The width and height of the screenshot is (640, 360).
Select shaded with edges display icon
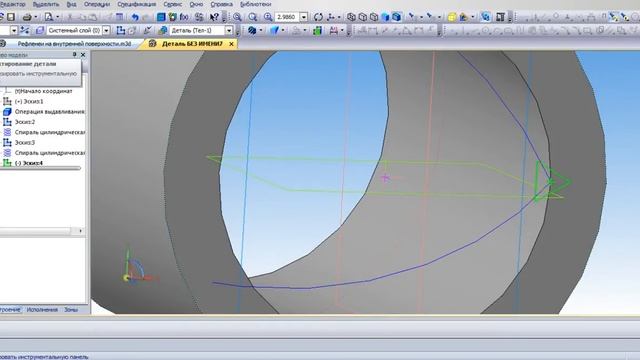click(x=396, y=17)
